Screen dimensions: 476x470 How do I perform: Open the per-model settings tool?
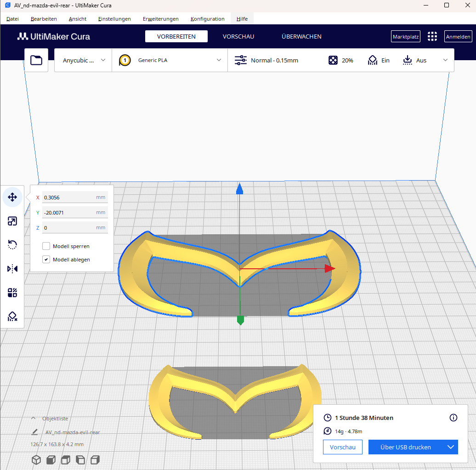(12, 293)
